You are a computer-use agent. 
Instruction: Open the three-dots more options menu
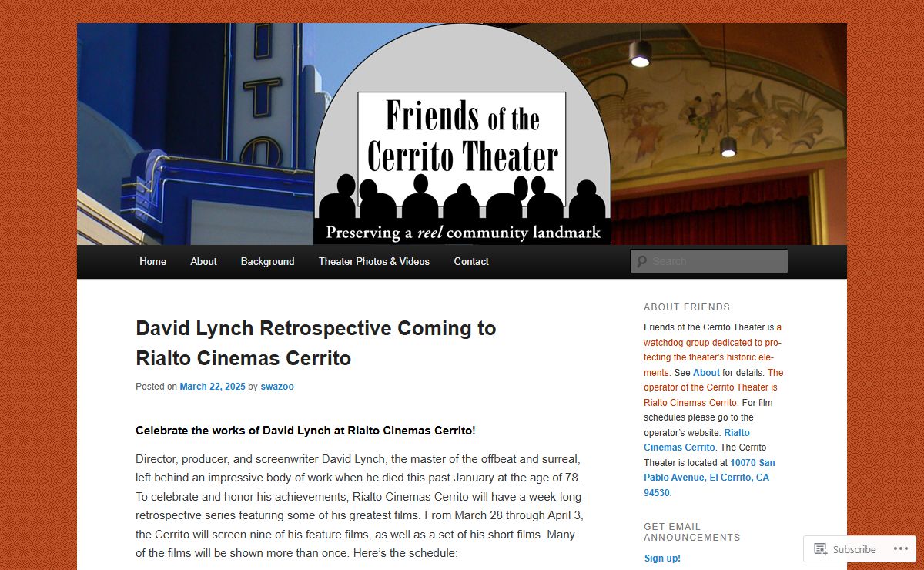tap(900, 549)
